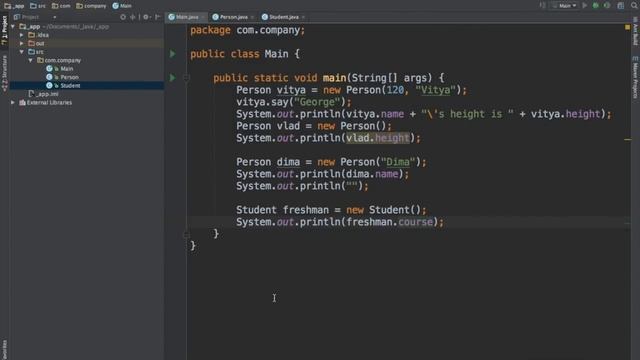Click fold end marker at main's closing brace
640x360 pixels.
click(x=186, y=234)
